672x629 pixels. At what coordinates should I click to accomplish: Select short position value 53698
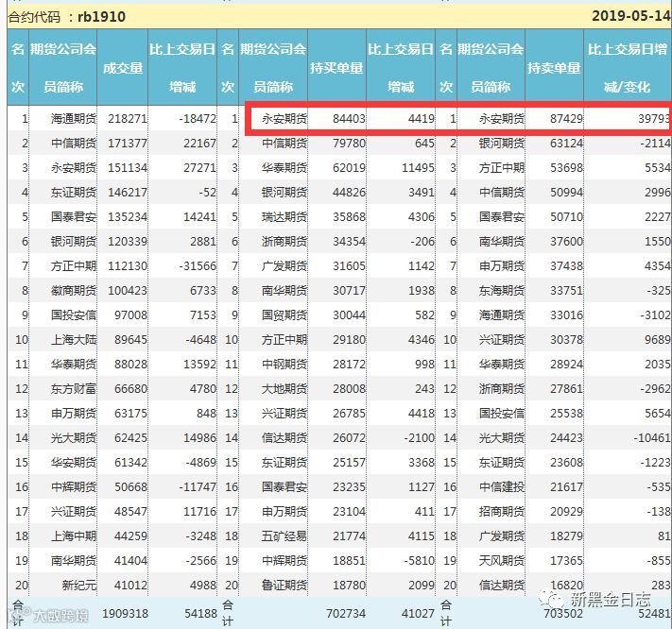566,168
